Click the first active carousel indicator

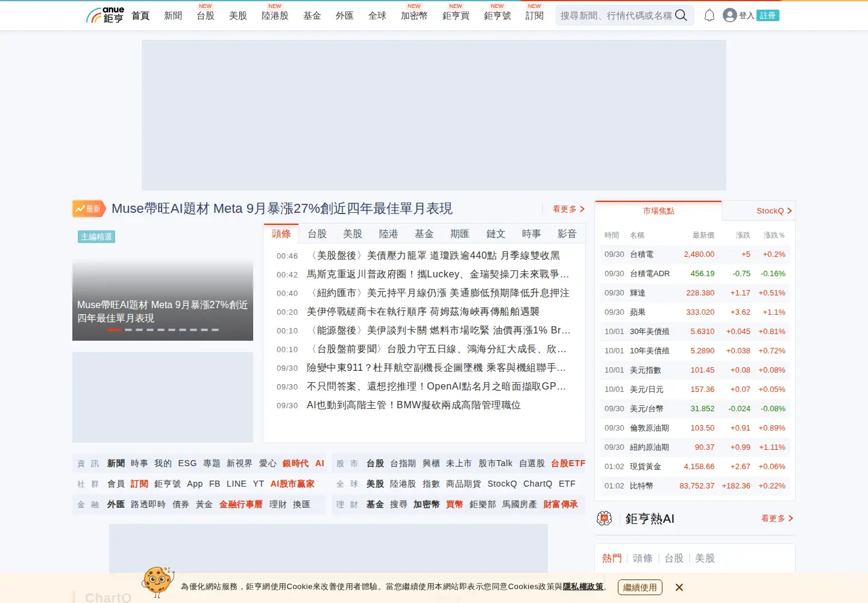pos(114,330)
